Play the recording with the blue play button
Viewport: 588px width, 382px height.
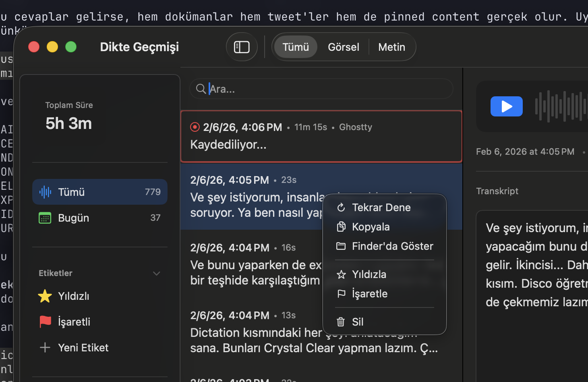pyautogui.click(x=506, y=106)
